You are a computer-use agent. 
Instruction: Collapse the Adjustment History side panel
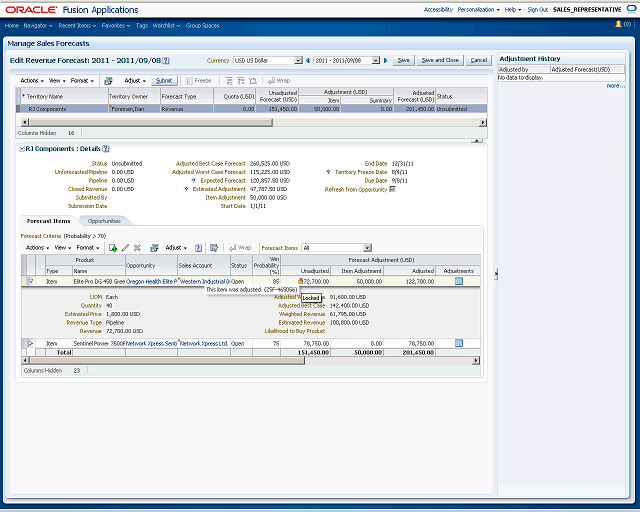coord(496,274)
